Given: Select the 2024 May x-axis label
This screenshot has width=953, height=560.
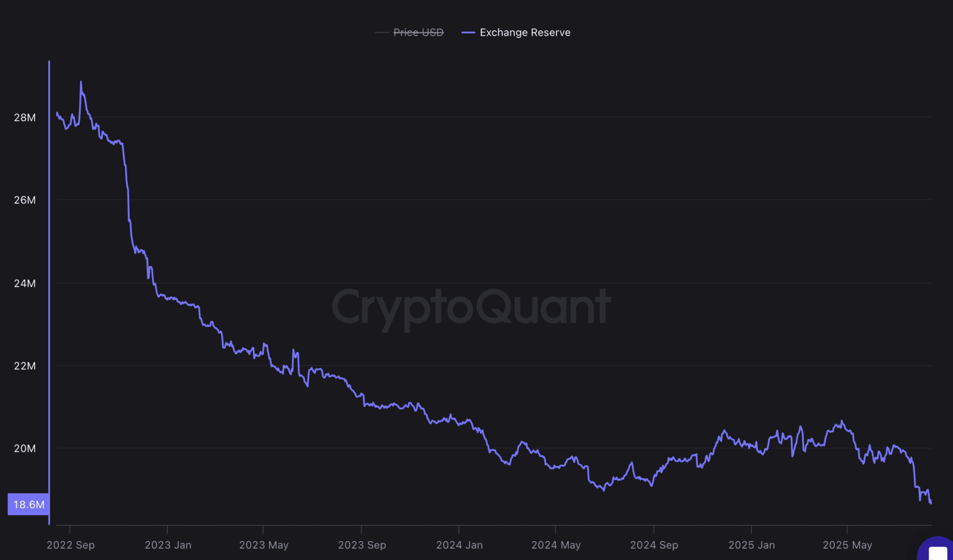Looking at the screenshot, I should click(x=556, y=545).
